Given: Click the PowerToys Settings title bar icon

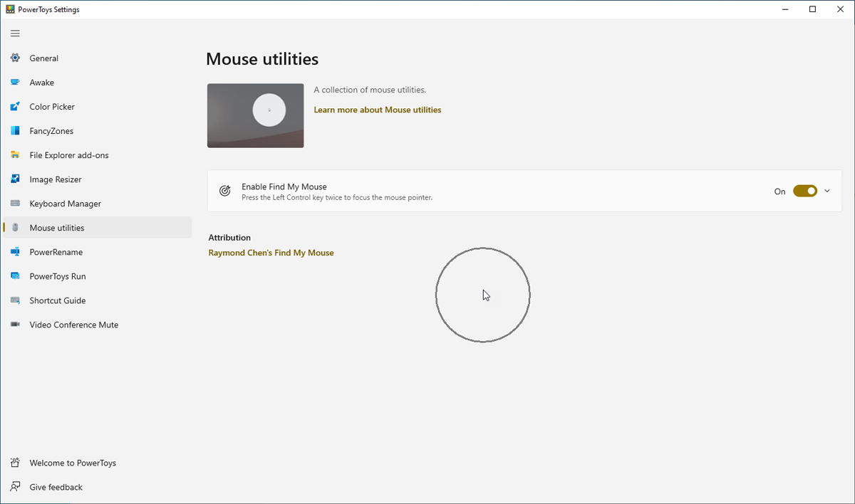Looking at the screenshot, I should pyautogui.click(x=10, y=9).
